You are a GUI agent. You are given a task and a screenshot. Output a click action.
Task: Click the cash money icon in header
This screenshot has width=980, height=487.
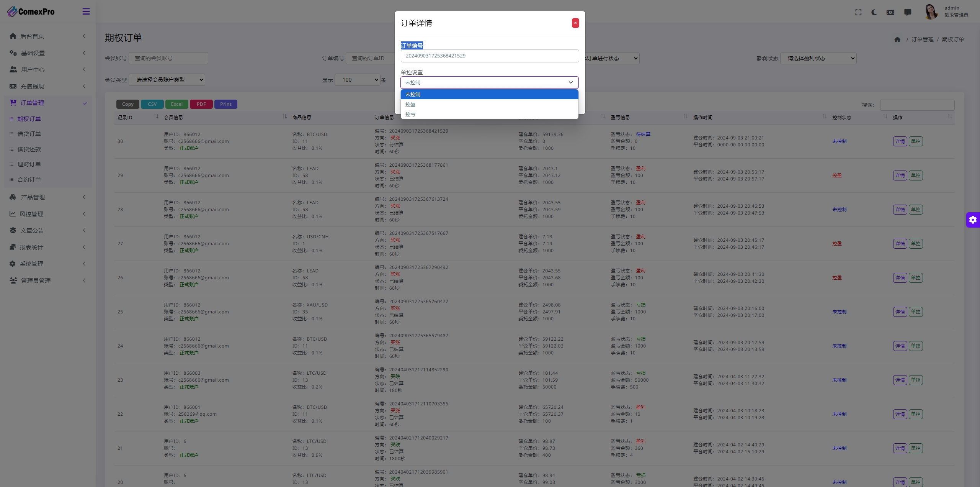890,12
